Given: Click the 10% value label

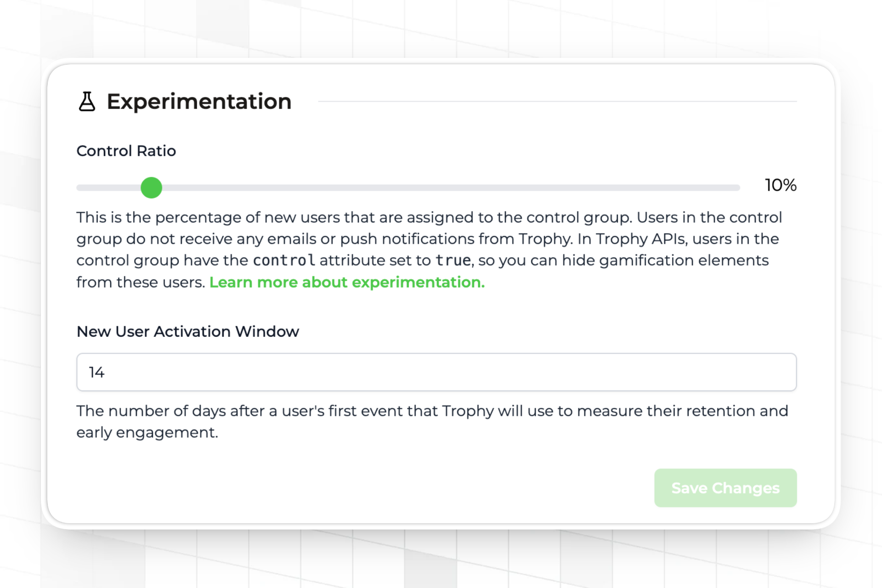Looking at the screenshot, I should pyautogui.click(x=780, y=186).
